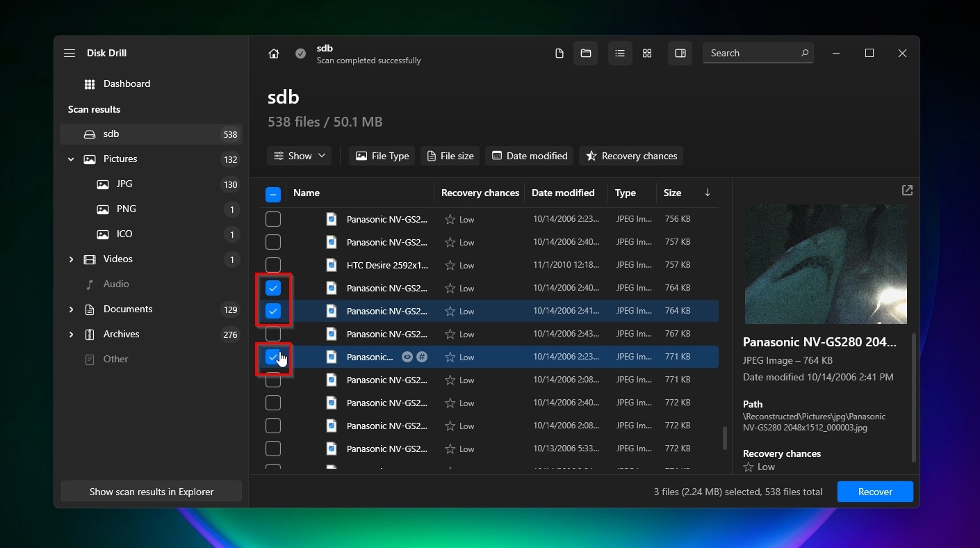Image resolution: width=980 pixels, height=548 pixels.
Task: Click the JPG image category icon
Action: tap(103, 184)
